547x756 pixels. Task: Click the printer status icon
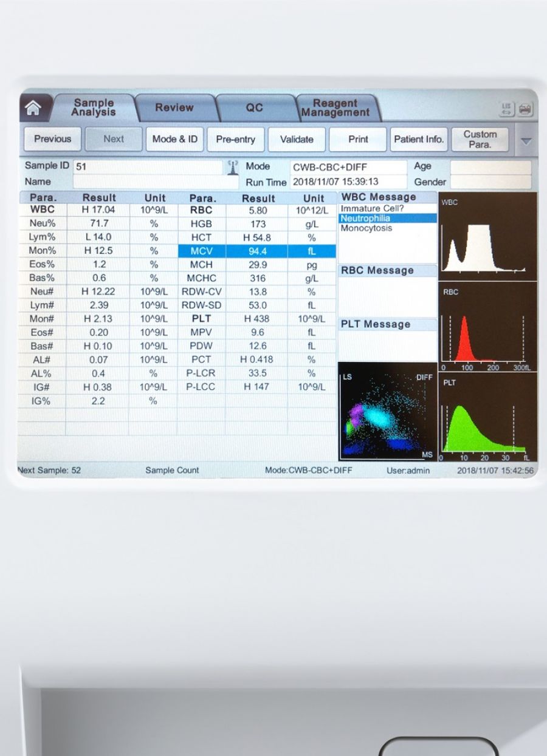click(x=523, y=109)
